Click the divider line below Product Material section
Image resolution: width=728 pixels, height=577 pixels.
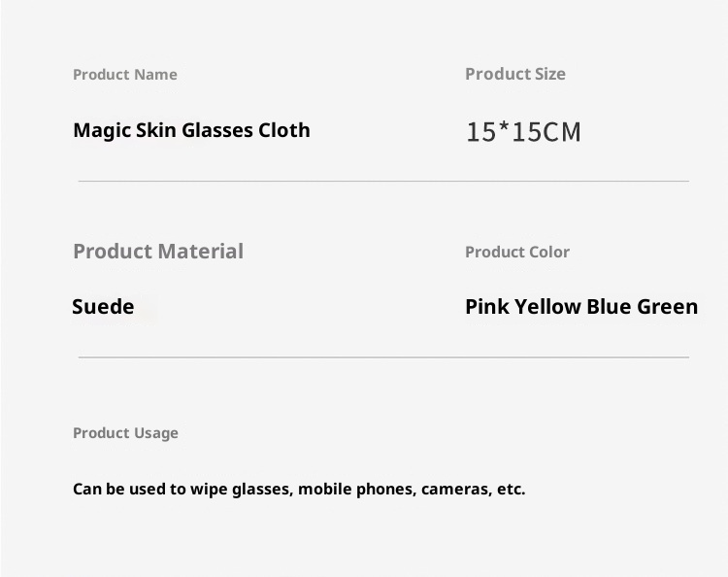(x=383, y=357)
